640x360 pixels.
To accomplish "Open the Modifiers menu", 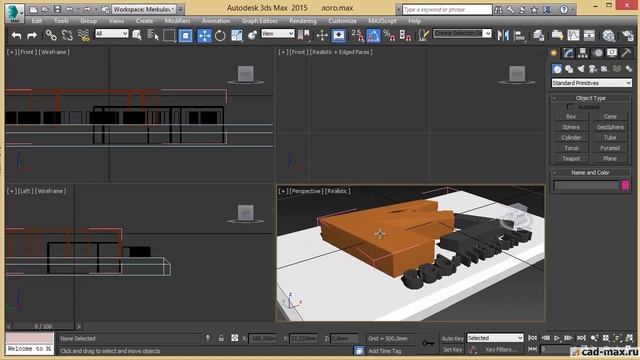I will click(177, 21).
